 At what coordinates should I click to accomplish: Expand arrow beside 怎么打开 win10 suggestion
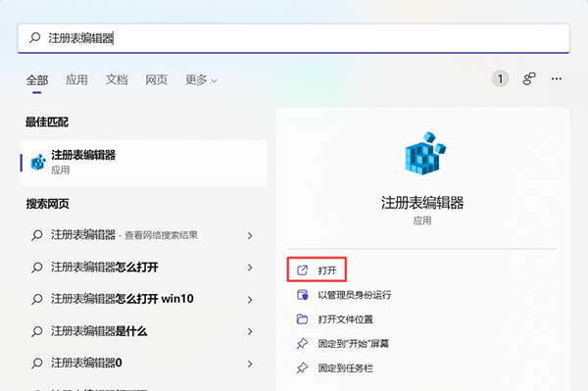click(x=250, y=300)
